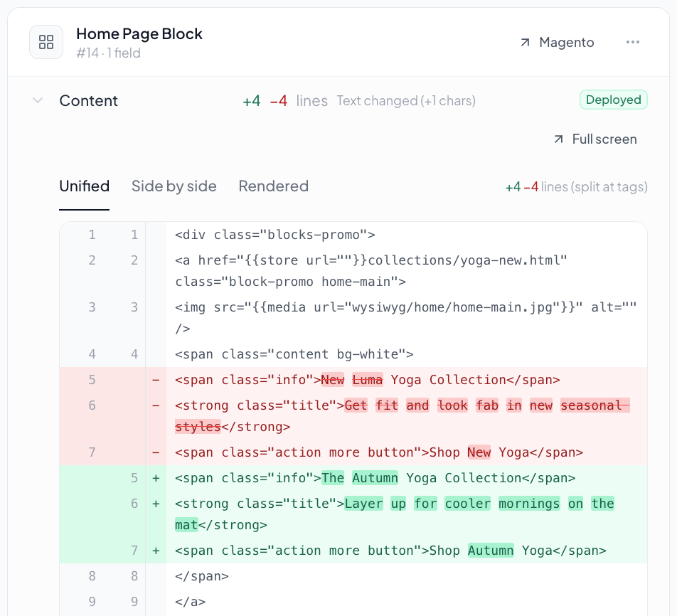
Task: Click the closing </span> line 8
Action: pyautogui.click(x=353, y=576)
